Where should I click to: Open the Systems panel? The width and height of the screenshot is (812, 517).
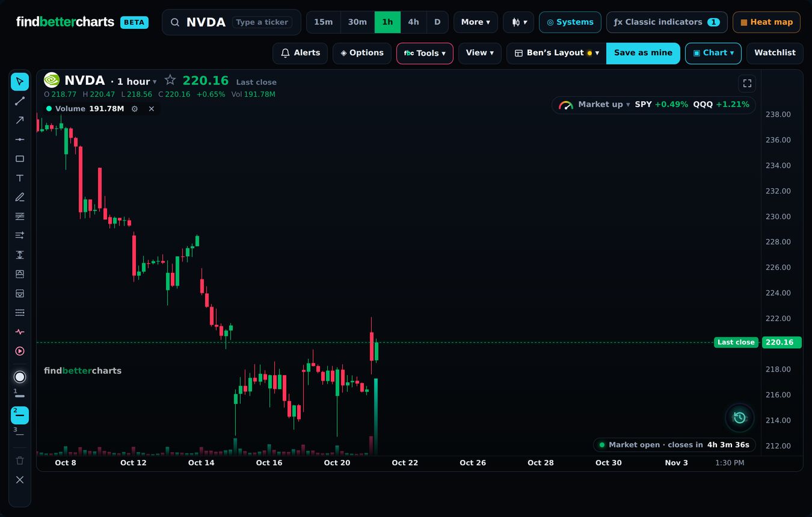click(x=570, y=22)
